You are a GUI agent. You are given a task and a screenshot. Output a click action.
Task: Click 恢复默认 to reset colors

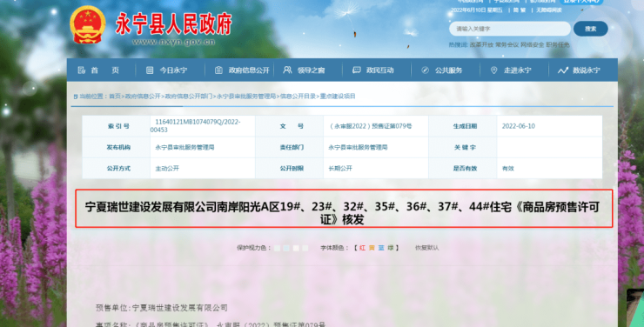coord(427,248)
